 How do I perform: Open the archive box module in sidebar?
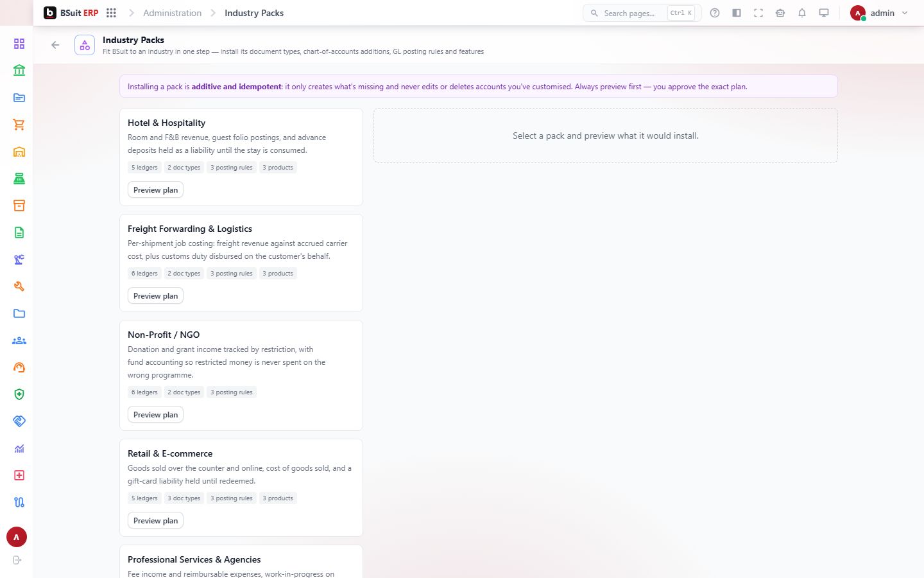pyautogui.click(x=19, y=206)
